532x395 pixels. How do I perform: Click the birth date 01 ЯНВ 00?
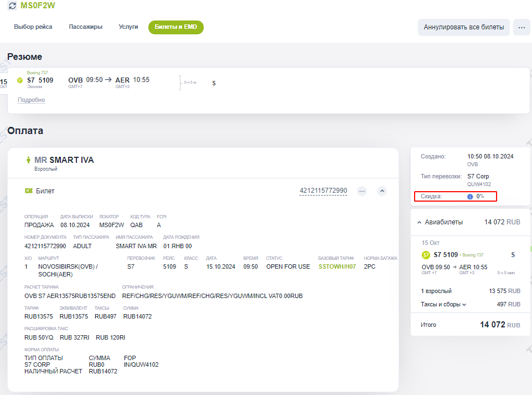[178, 246]
